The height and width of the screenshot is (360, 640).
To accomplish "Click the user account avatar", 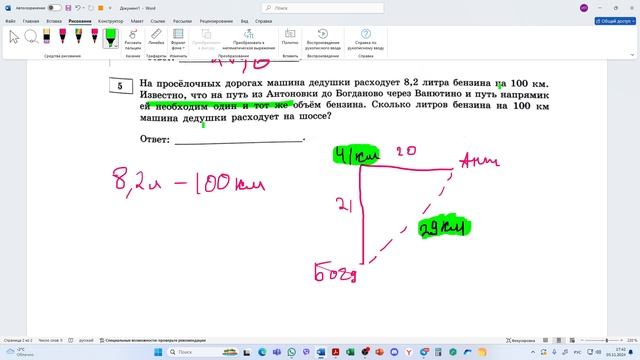I will tap(584, 8).
